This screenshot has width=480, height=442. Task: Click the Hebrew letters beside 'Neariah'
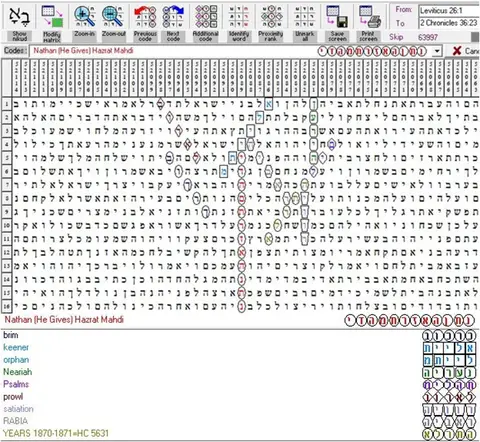(x=449, y=372)
